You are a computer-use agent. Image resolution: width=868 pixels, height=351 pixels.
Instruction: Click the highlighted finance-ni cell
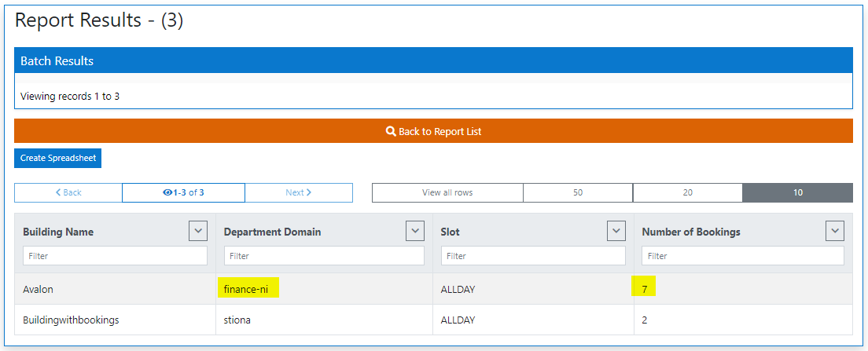coord(246,289)
